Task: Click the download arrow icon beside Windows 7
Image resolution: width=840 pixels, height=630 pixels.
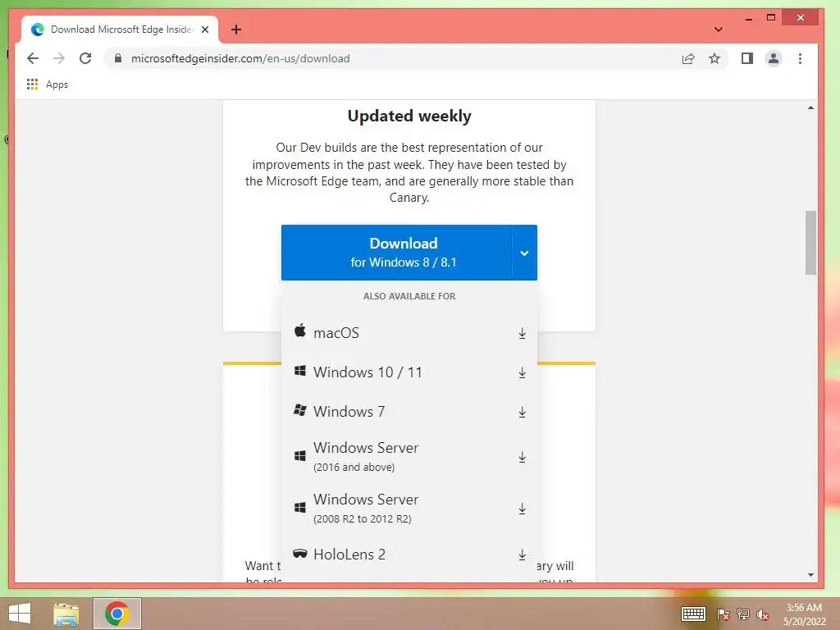Action: pos(522,412)
